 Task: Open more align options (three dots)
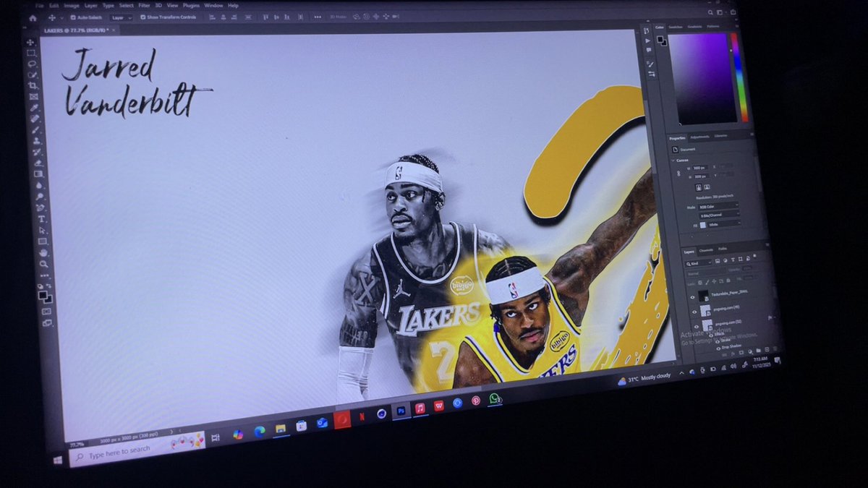318,17
